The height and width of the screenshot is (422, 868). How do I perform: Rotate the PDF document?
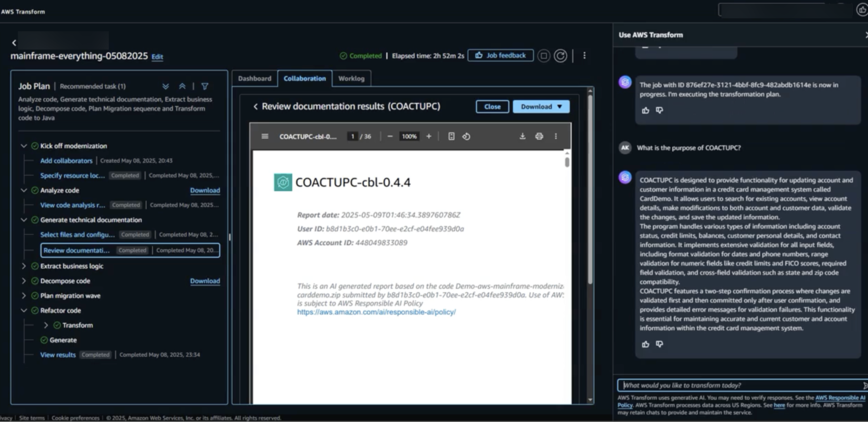(466, 136)
